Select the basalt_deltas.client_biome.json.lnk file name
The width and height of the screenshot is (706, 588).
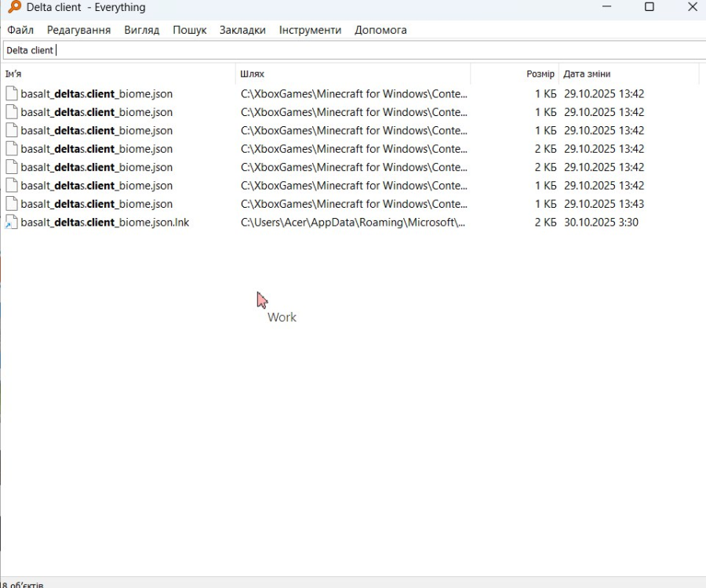coord(105,222)
